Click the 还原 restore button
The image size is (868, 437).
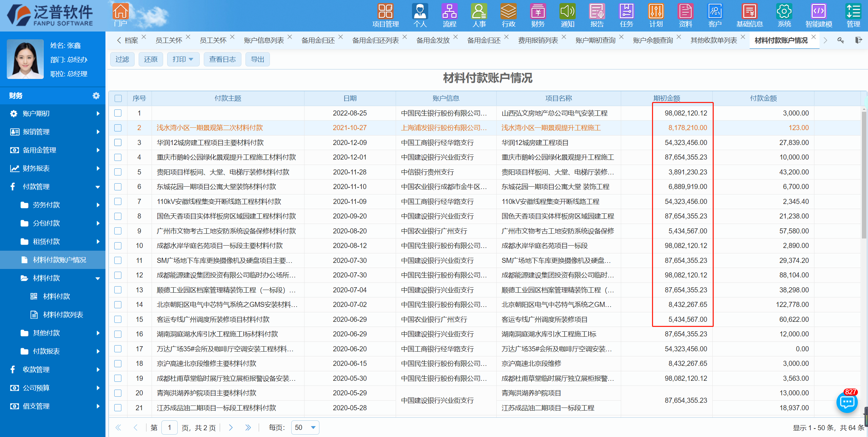pos(151,59)
